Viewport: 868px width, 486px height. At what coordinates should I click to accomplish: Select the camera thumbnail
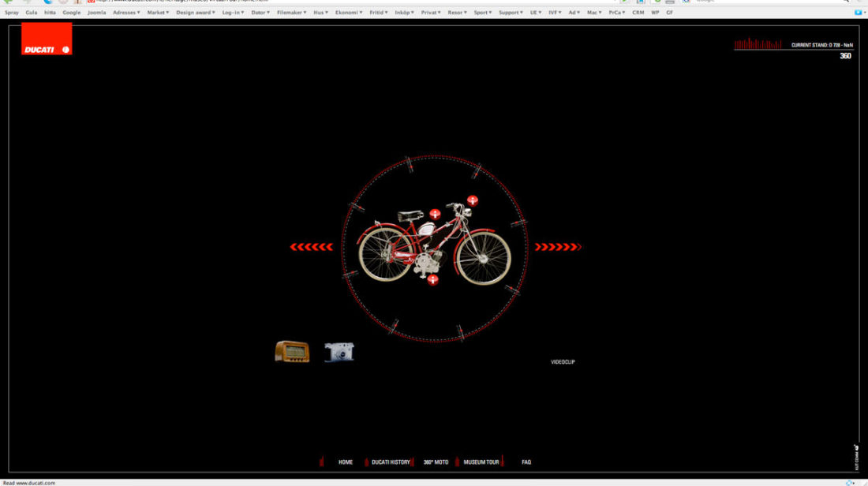(339, 352)
